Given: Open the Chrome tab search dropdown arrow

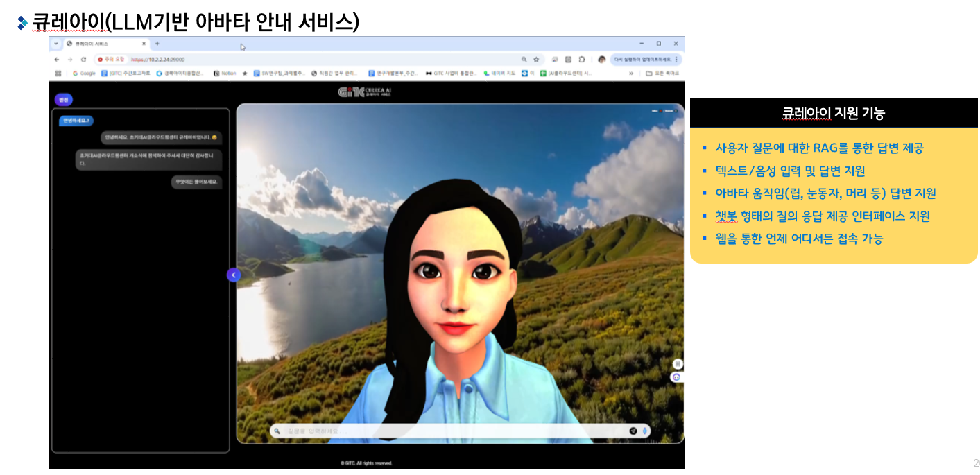Looking at the screenshot, I should point(56,43).
